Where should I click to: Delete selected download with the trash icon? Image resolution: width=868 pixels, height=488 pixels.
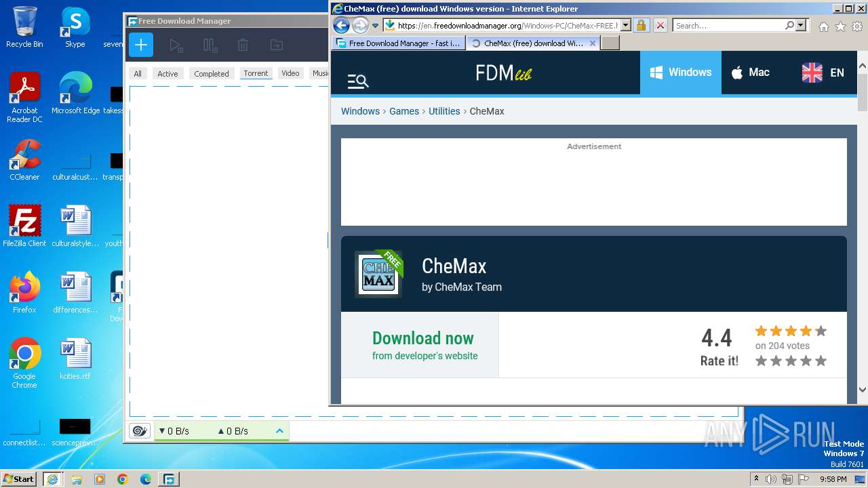coord(243,45)
